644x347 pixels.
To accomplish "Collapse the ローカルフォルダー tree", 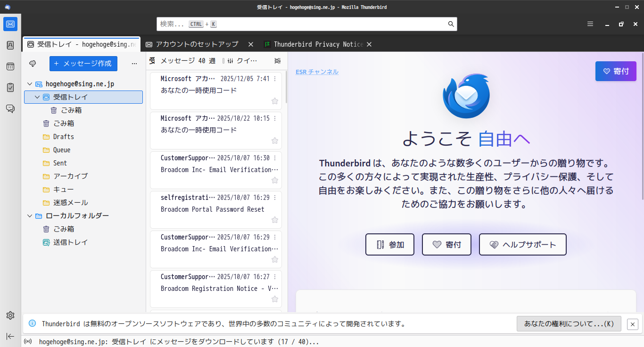I will coord(30,216).
